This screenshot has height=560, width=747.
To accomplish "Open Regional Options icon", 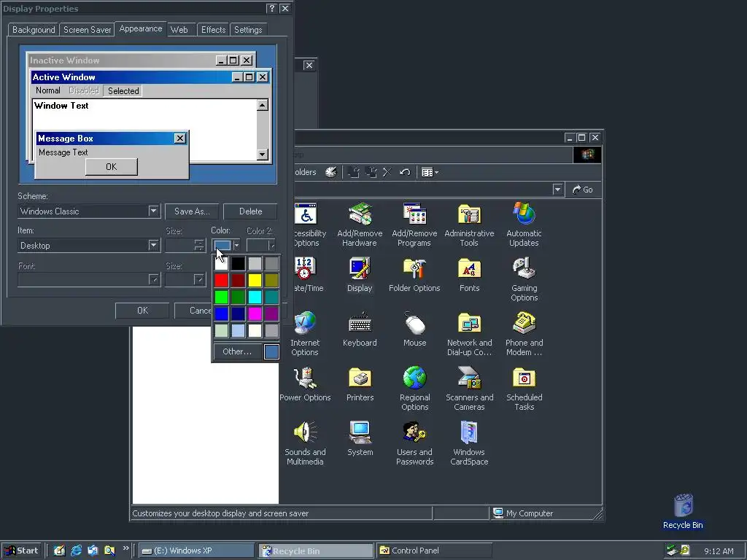I will click(x=414, y=389).
